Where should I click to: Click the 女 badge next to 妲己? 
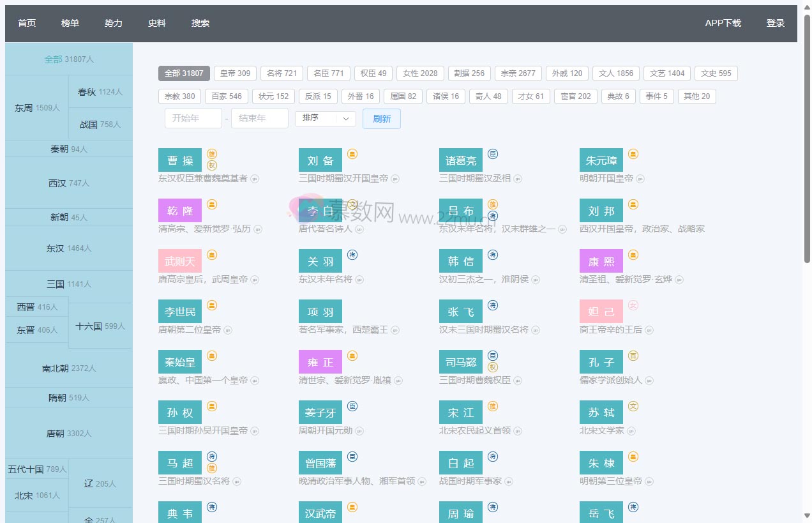pos(633,305)
